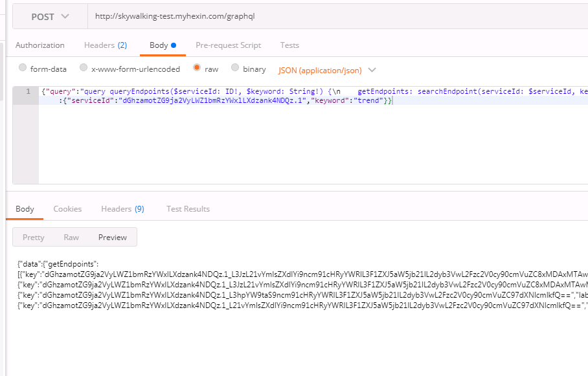This screenshot has height=376, width=588.
Task: Open the Tests tab
Action: coord(289,45)
